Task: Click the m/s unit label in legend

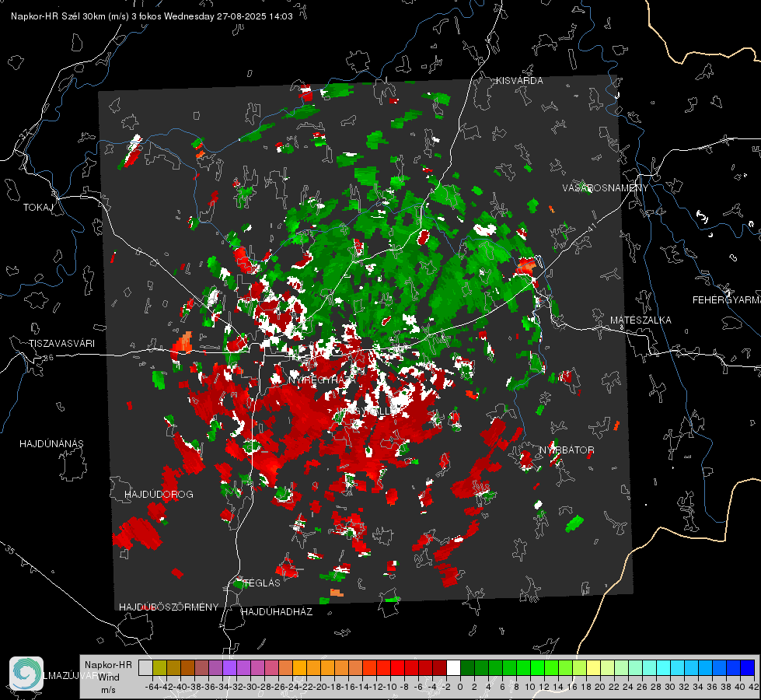Action: click(x=108, y=690)
